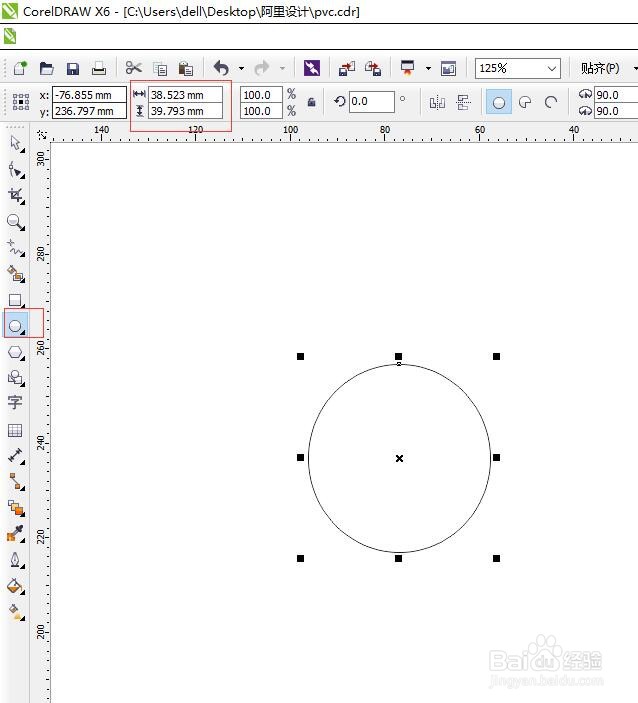Click the object height field

pos(185,111)
